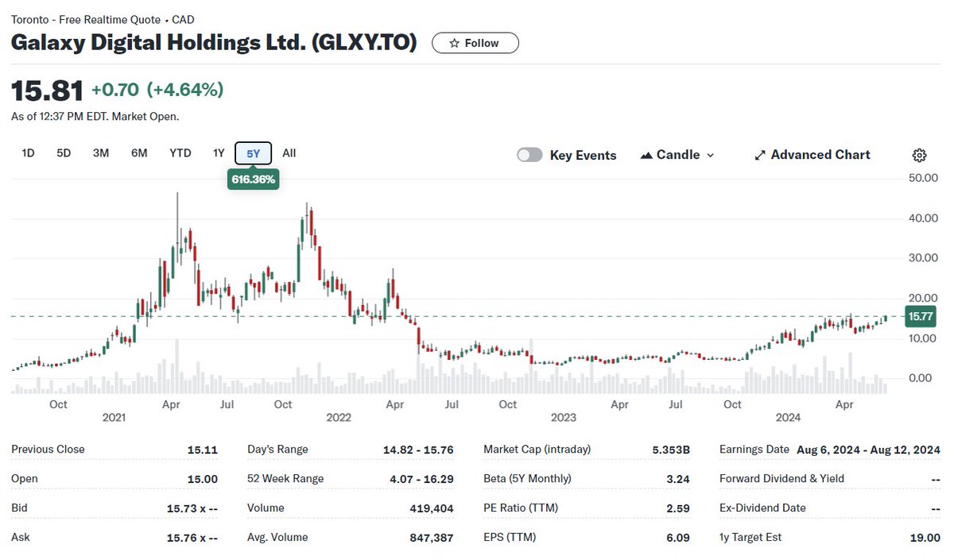The image size is (954, 560).
Task: Click the 52 Week Range value 4.07 - 16.29
Action: coord(421,478)
